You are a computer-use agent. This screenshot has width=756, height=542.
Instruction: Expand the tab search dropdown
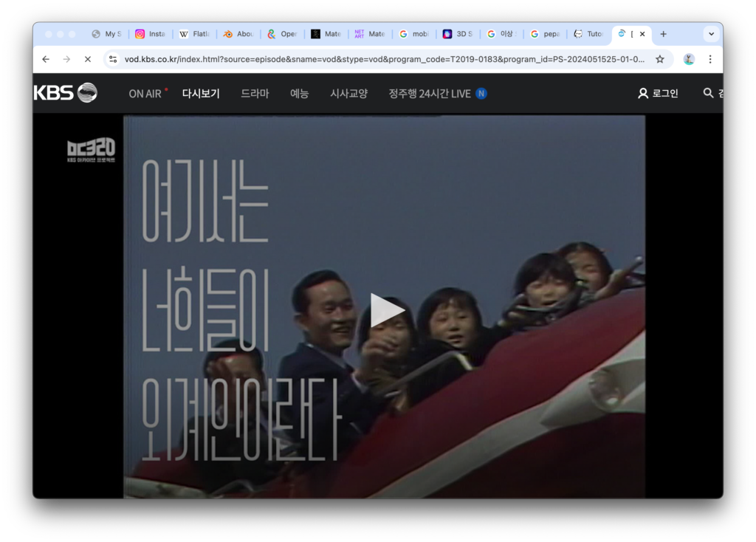[711, 34]
